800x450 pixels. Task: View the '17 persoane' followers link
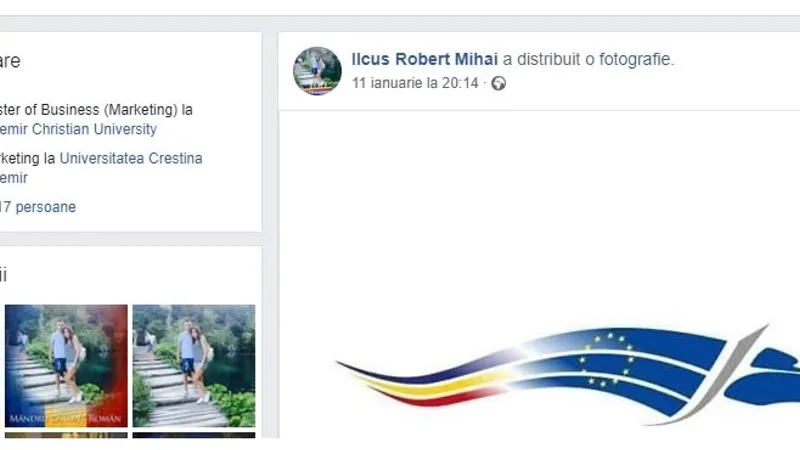[x=38, y=207]
